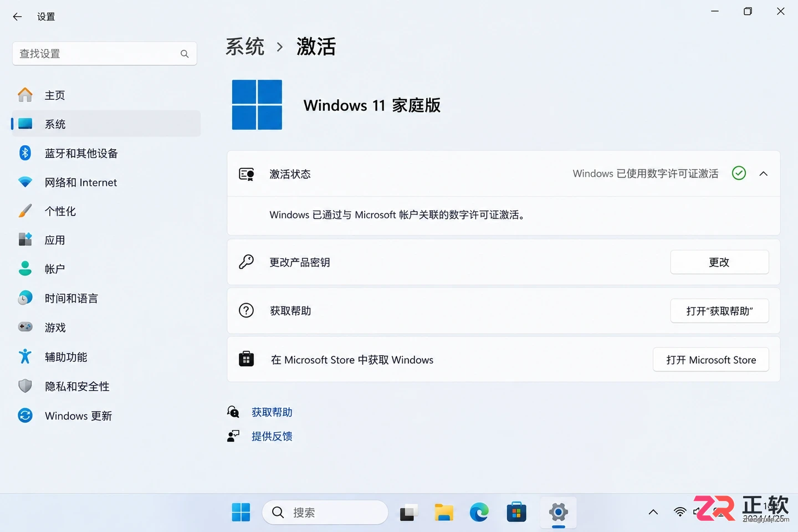The image size is (798, 532).
Task: Click the 系统 breadcrumb in the header
Action: pyautogui.click(x=245, y=47)
